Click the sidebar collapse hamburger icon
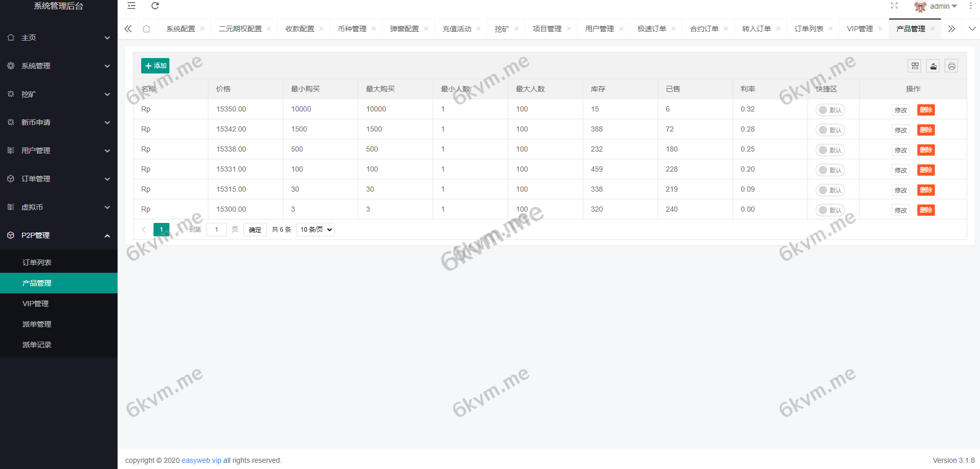Screen dimensions: 980x469 pos(131,6)
